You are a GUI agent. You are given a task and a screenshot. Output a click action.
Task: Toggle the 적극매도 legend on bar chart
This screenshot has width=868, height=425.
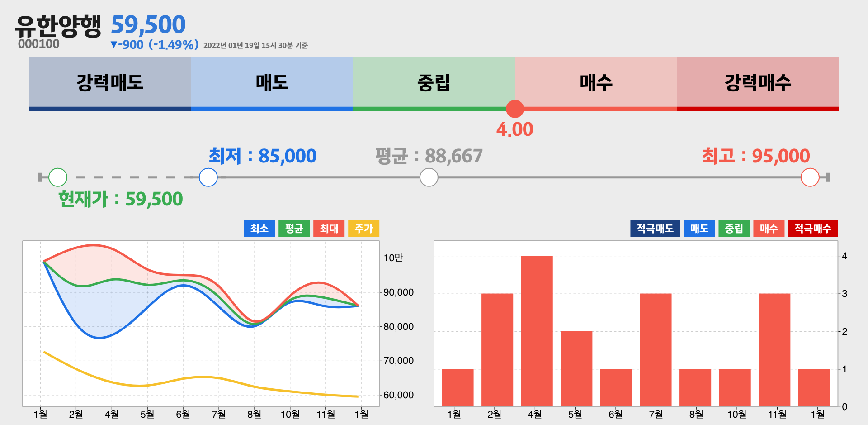click(x=655, y=229)
